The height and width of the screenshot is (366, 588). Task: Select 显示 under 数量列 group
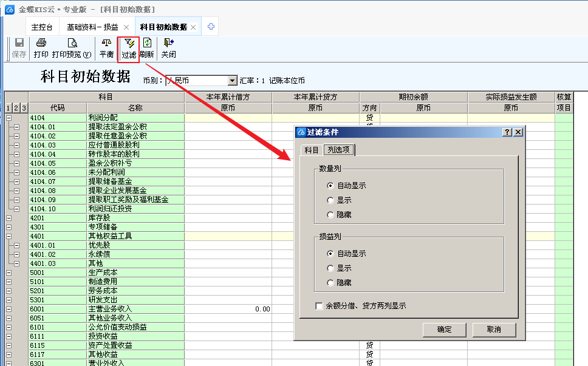[x=330, y=200]
